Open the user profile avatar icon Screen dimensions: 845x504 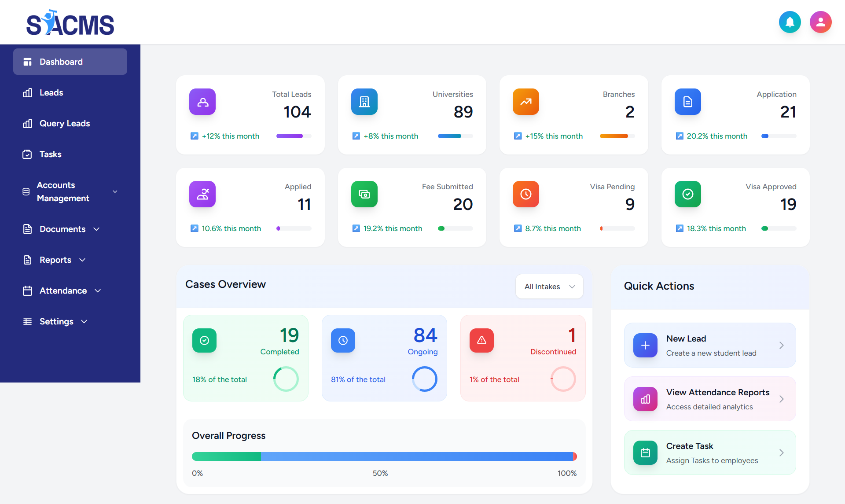click(820, 22)
